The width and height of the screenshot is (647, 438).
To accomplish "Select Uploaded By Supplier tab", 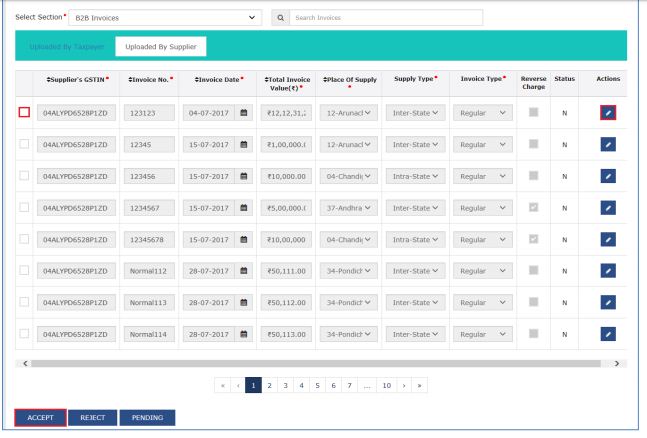I will (160, 47).
